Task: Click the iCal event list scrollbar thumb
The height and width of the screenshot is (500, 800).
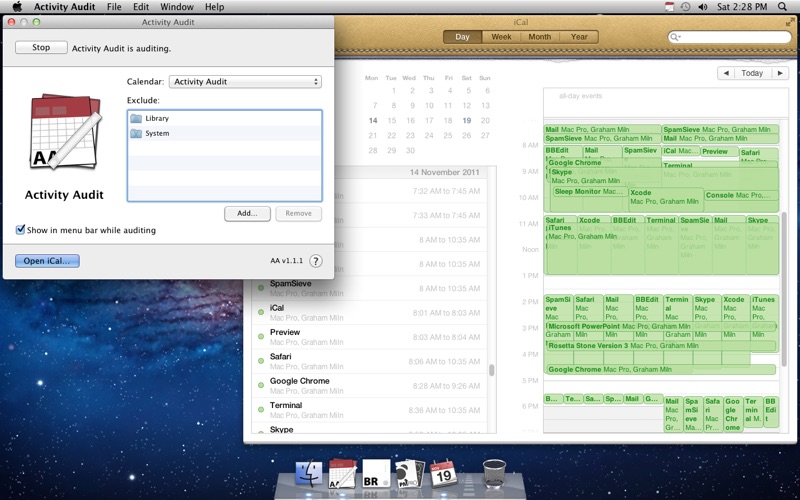Action: pos(492,370)
